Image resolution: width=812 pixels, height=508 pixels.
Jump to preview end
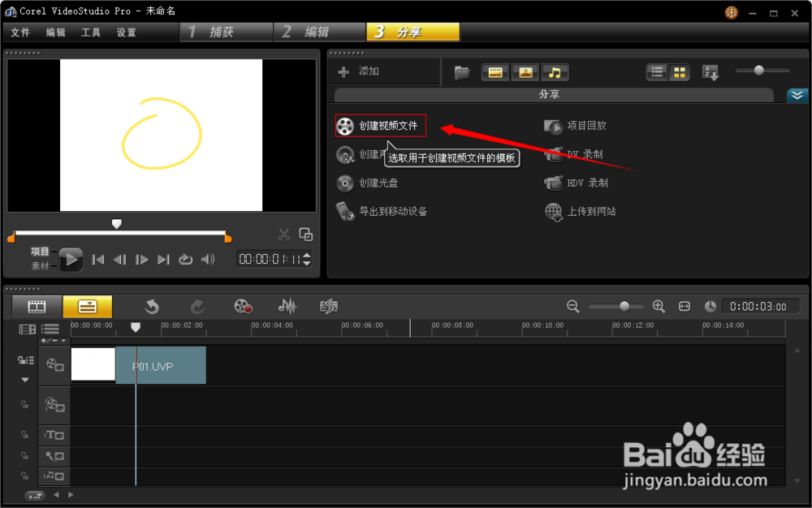[163, 259]
